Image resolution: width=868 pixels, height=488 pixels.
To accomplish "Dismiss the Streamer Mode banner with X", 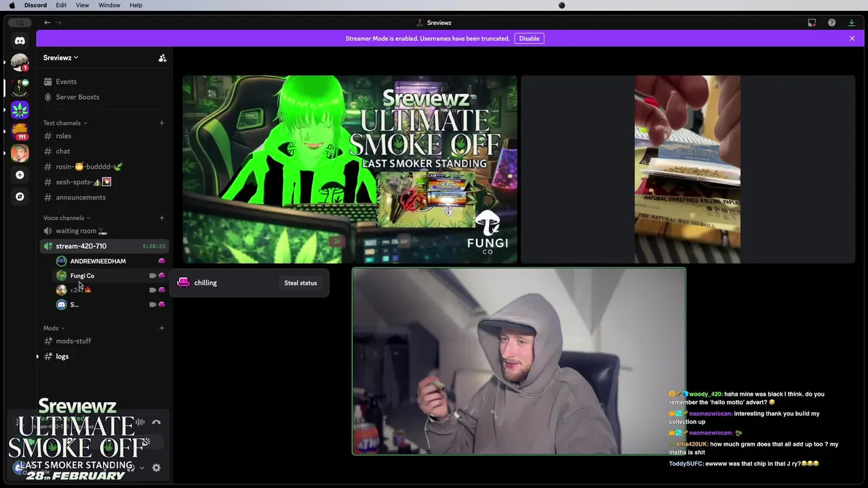I will click(852, 39).
